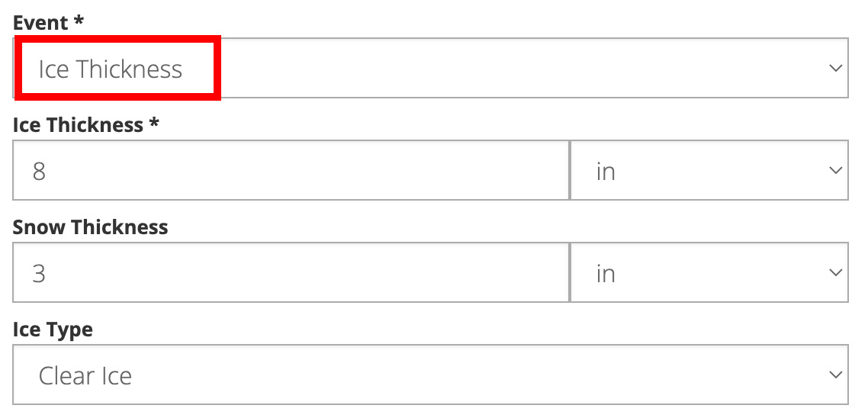Click the number 8 in Ice Thickness
This screenshot has height=418, width=868.
tap(39, 172)
